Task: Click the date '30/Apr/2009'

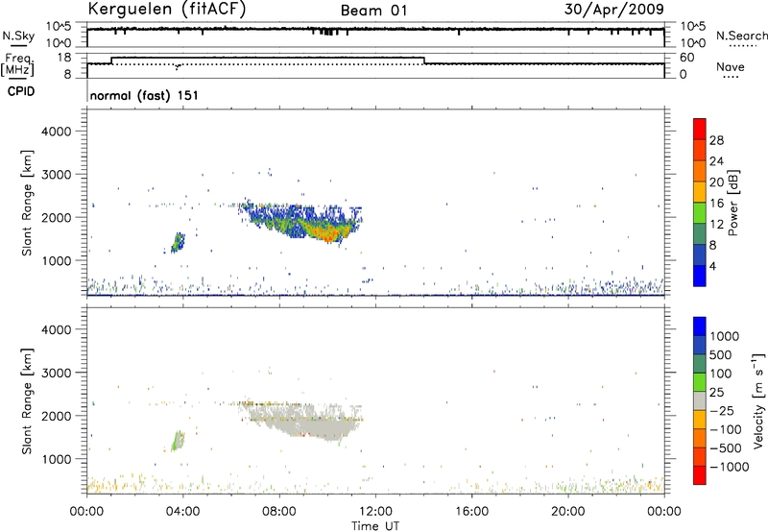Action: click(614, 10)
